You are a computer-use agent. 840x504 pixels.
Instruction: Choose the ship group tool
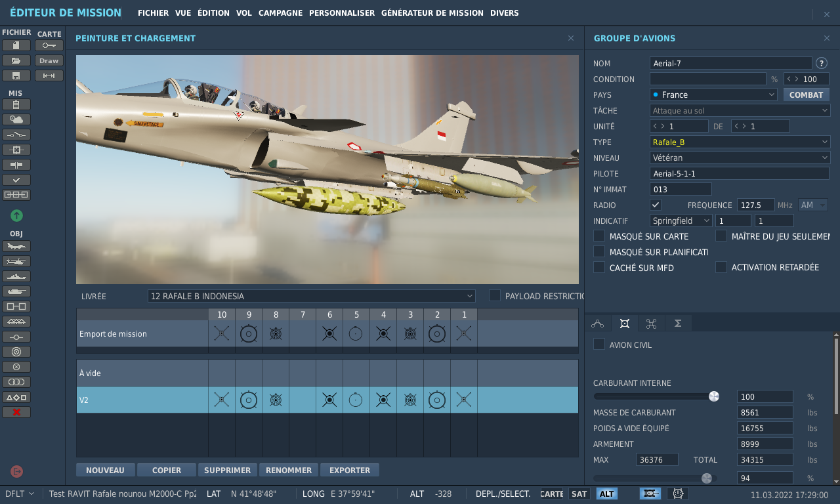[16, 276]
